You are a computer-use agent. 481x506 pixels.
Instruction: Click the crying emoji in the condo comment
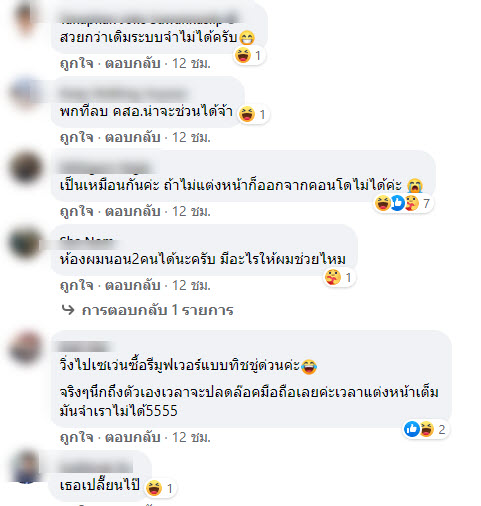click(415, 185)
